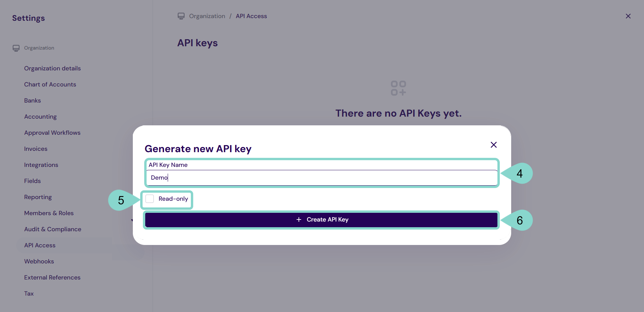Click the Organization breadcrumb link
The height and width of the screenshot is (312, 644).
tap(207, 16)
